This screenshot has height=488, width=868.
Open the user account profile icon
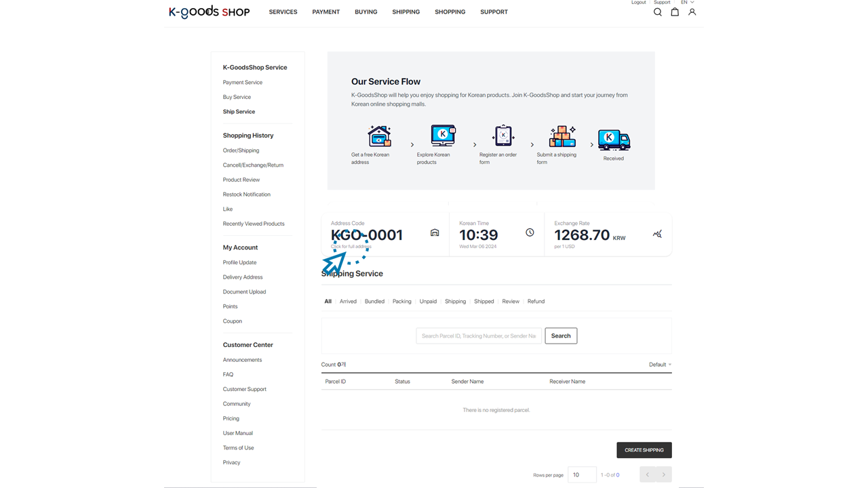692,12
